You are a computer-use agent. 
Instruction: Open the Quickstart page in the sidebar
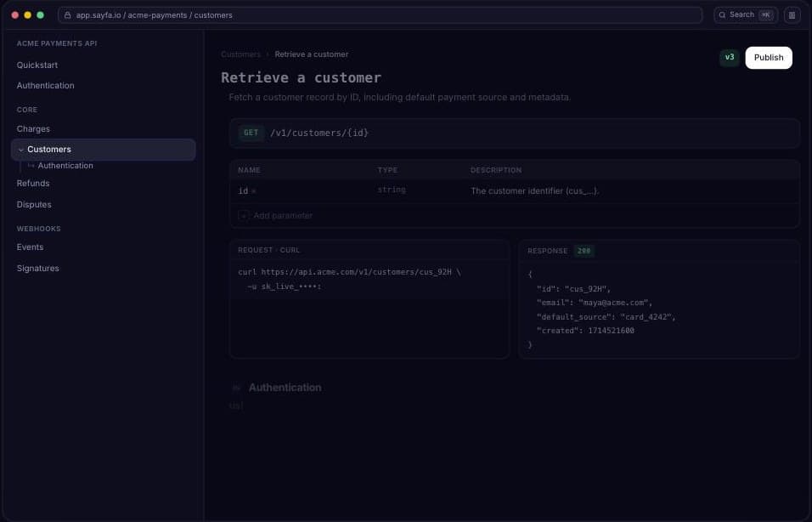[37, 65]
